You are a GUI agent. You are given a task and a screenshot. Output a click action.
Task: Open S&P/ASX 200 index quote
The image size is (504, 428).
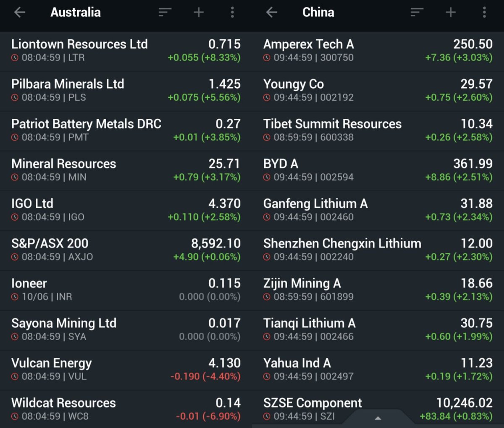click(x=126, y=251)
